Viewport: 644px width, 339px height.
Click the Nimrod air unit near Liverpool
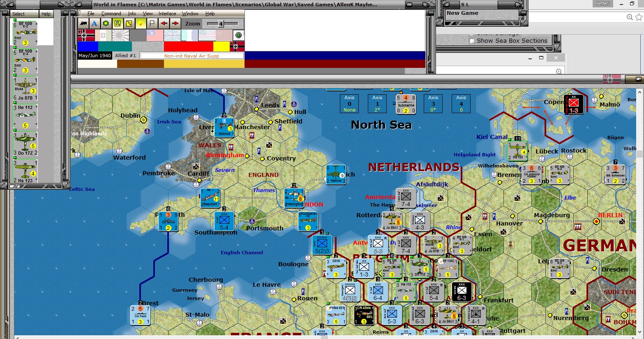tap(224, 128)
